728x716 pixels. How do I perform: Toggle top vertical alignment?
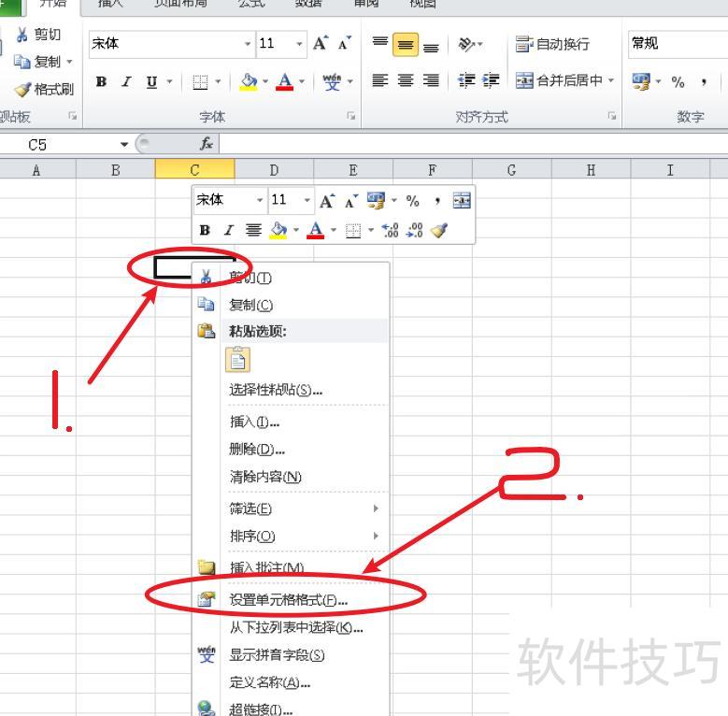click(x=380, y=44)
